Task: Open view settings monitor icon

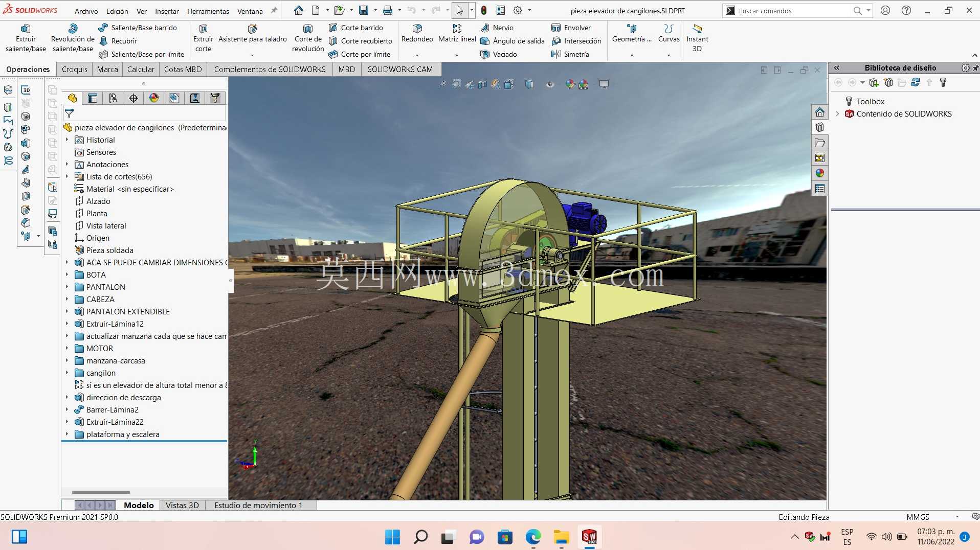Action: click(604, 84)
